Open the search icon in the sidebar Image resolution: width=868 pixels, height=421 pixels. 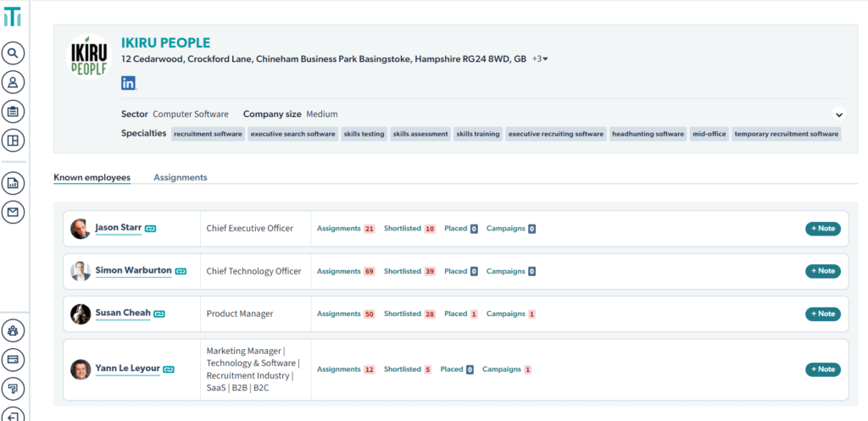tap(13, 54)
